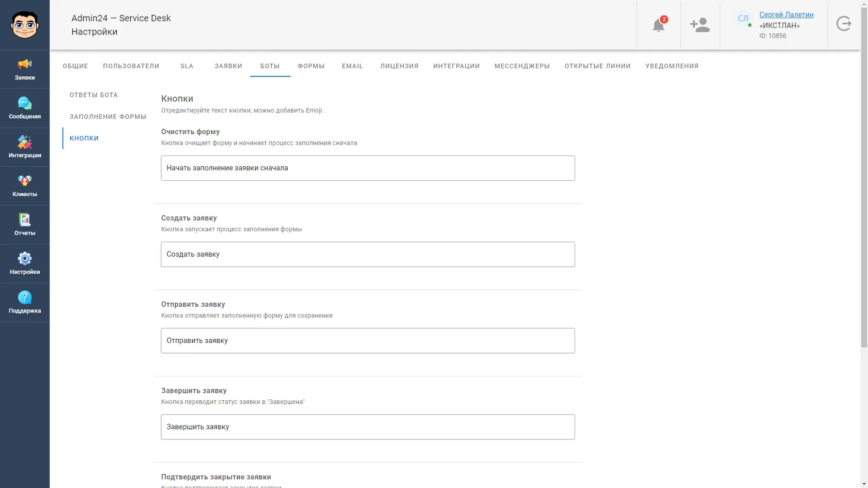The height and width of the screenshot is (488, 868).
Task: Open the Сергей Лалетин profile link
Action: 786,14
